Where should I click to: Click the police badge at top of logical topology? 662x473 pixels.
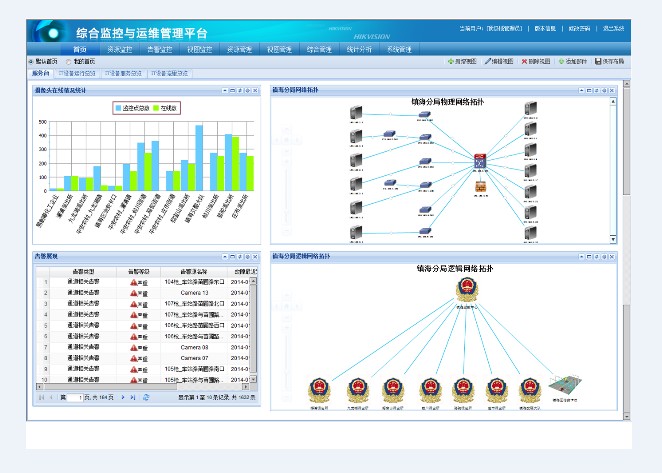click(x=467, y=291)
